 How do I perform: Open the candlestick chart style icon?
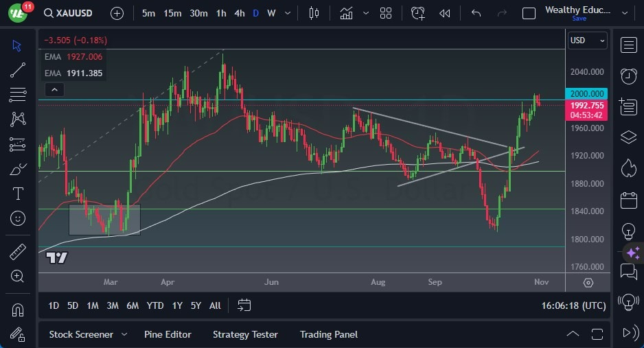coord(314,13)
